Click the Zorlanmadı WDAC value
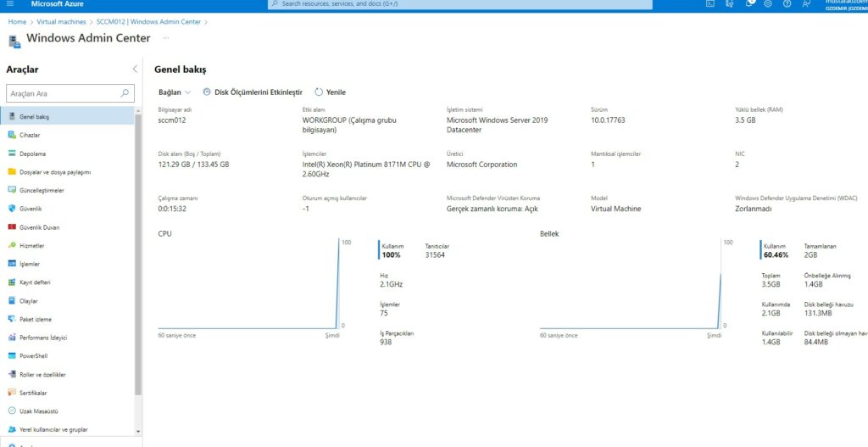The image size is (868, 447). 754,209
